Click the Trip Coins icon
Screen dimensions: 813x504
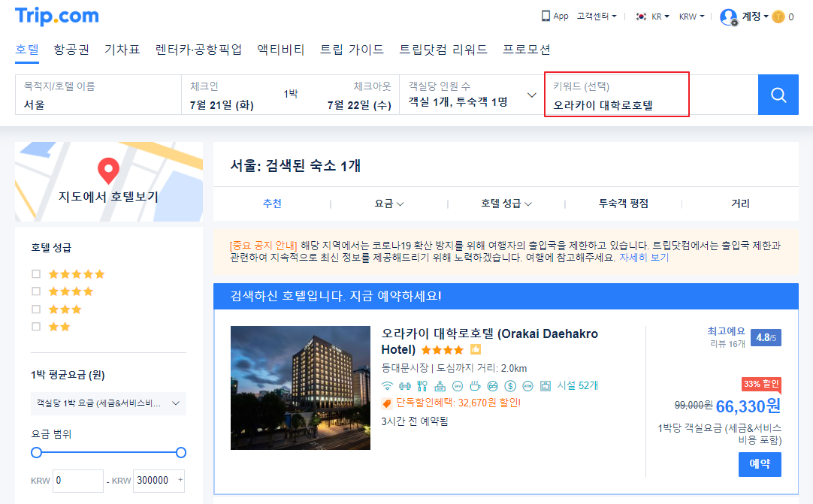tap(778, 17)
